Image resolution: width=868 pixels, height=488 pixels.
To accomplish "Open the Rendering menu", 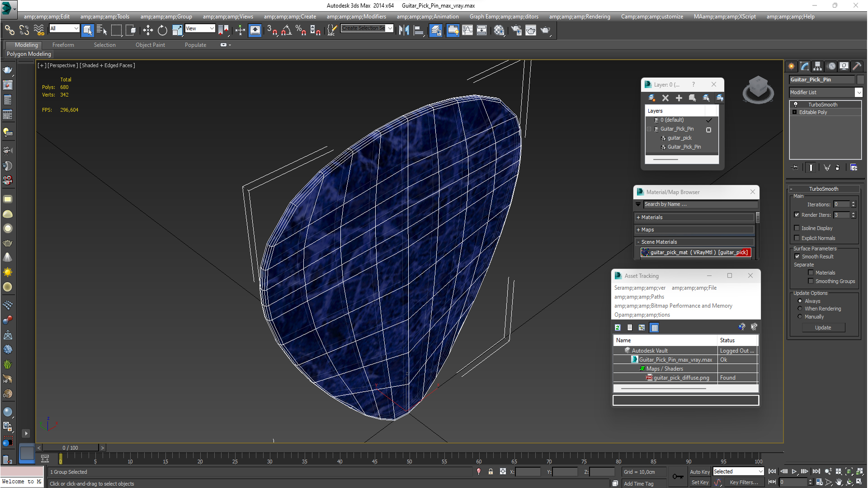I will point(580,17).
